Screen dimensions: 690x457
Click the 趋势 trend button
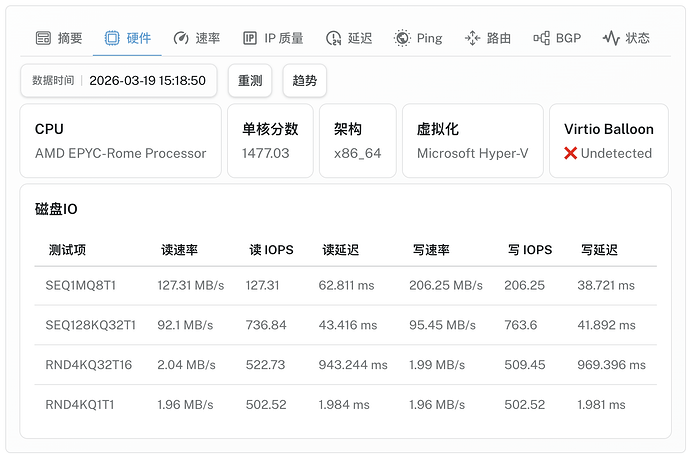pyautogui.click(x=305, y=80)
